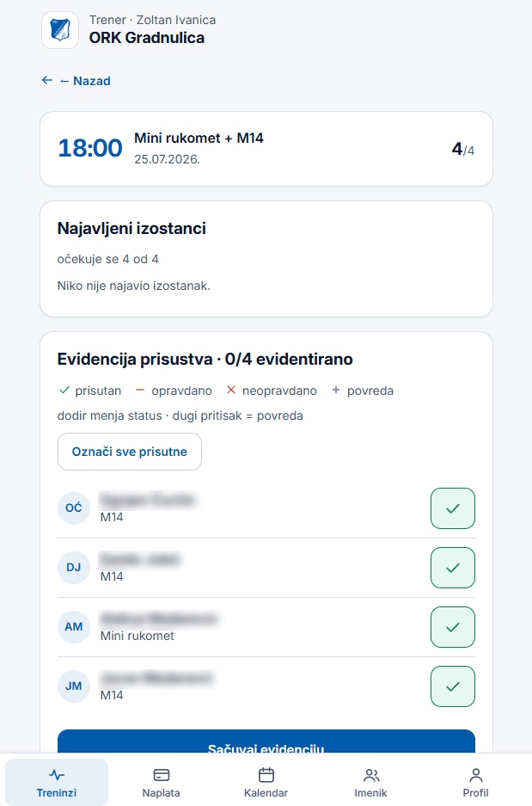Click the OĆ player avatar
The image size is (532, 806).
[73, 508]
